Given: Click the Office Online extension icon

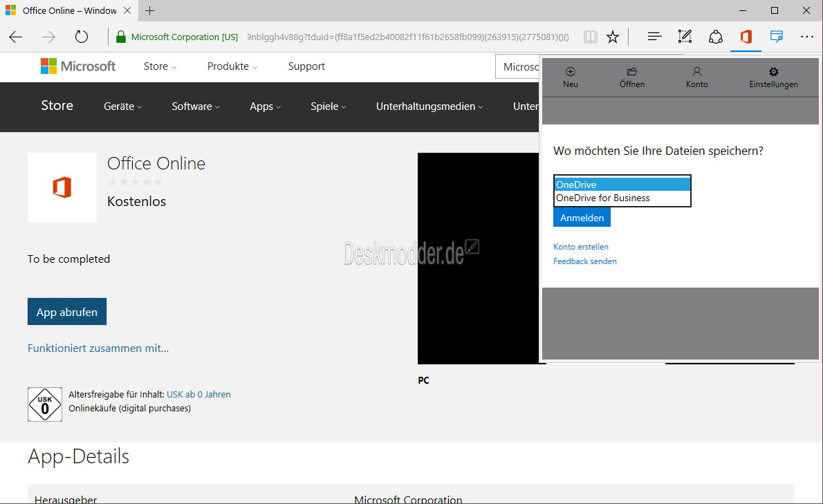Looking at the screenshot, I should click(746, 37).
